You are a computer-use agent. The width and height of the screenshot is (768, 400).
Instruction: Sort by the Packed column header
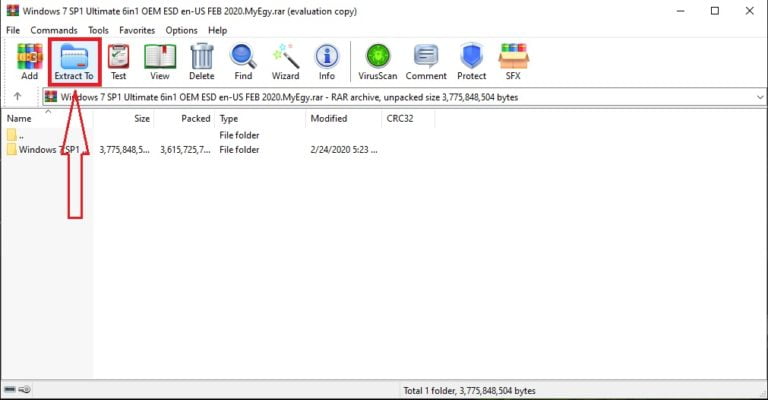pyautogui.click(x=184, y=118)
